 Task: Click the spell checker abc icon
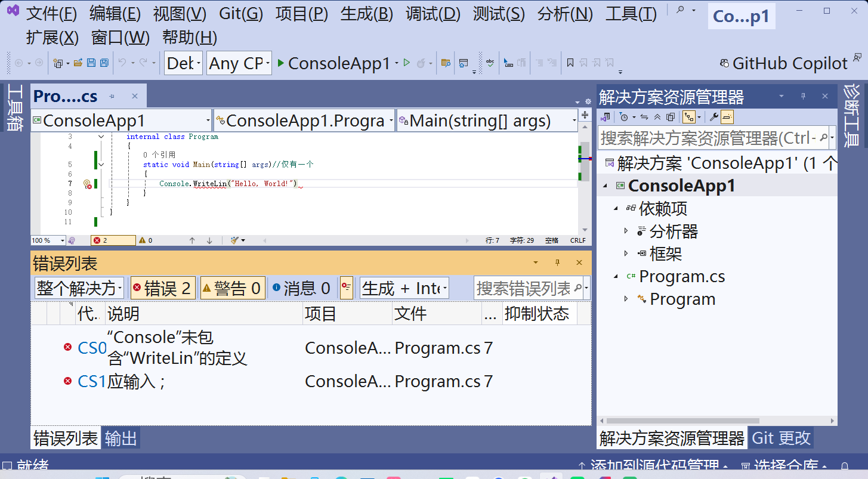[x=490, y=63]
